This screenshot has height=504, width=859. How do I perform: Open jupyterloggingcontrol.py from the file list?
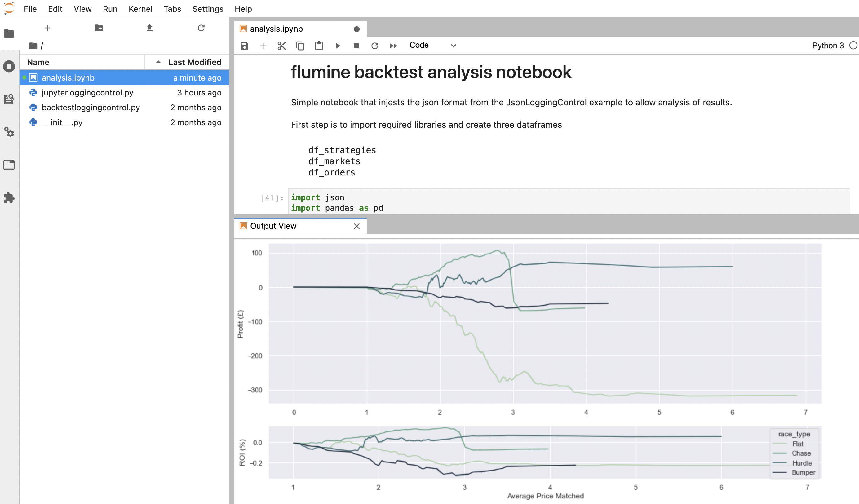tap(87, 92)
